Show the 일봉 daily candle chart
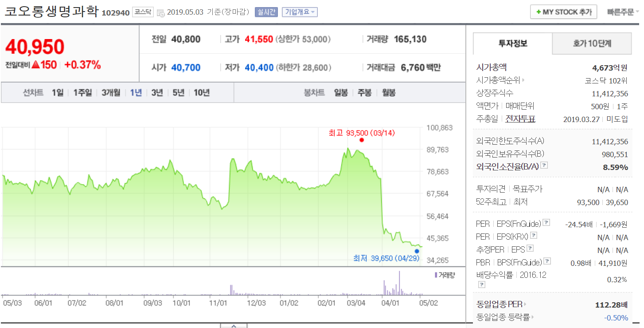644x328 pixels. (x=341, y=93)
